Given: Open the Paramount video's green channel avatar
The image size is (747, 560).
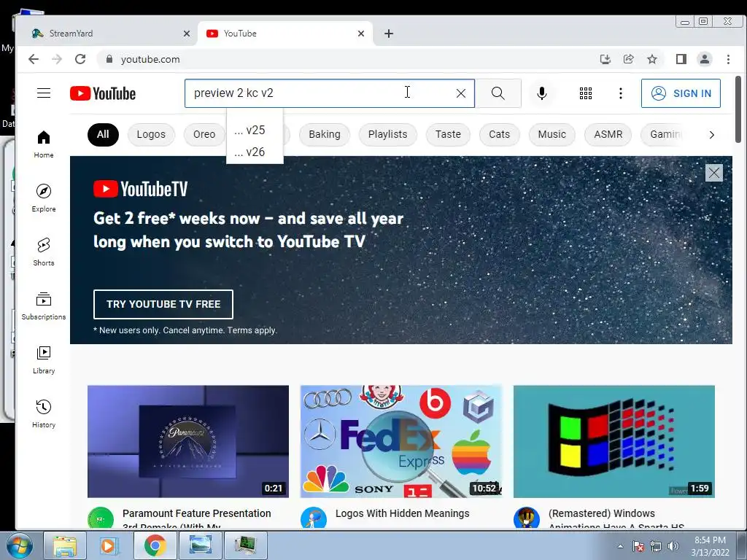Looking at the screenshot, I should [101, 518].
